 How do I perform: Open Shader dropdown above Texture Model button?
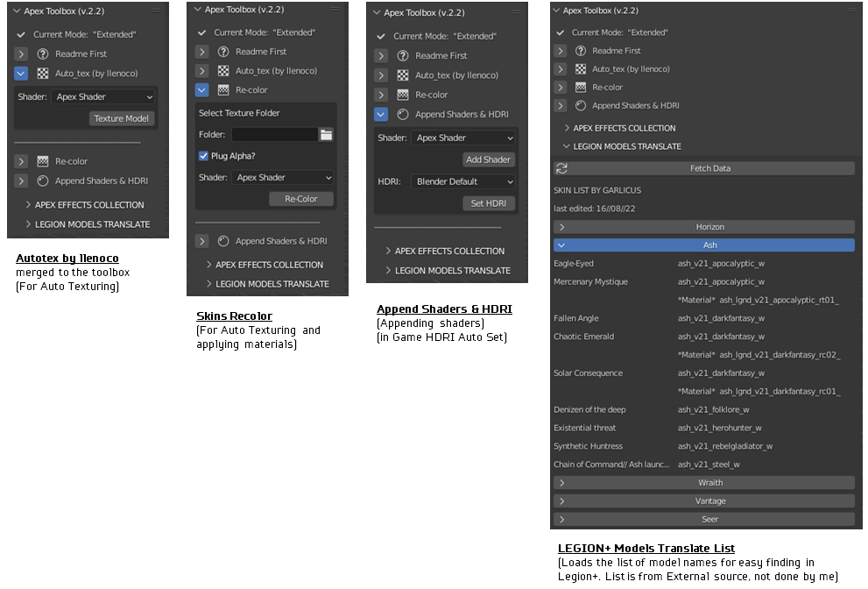click(x=103, y=97)
